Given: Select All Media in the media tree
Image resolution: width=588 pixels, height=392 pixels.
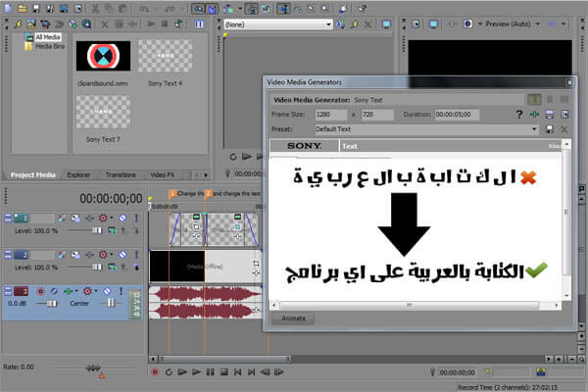Looking at the screenshot, I should (48, 37).
